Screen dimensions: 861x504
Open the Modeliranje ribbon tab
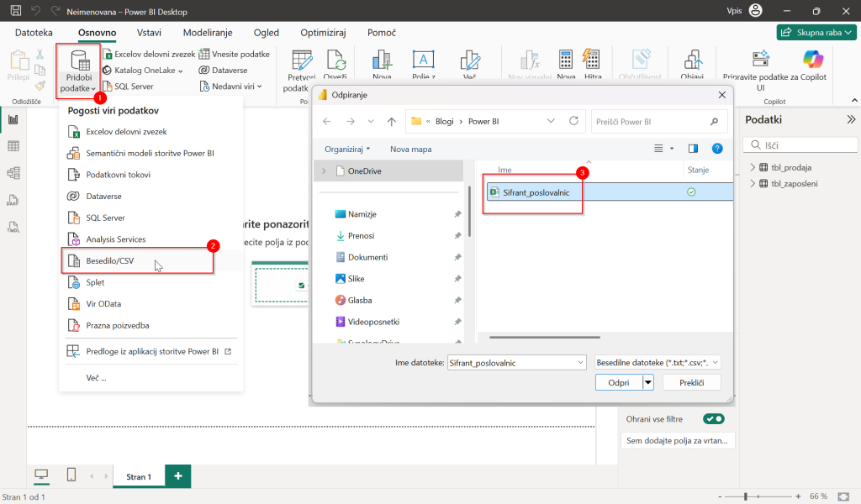pyautogui.click(x=208, y=33)
